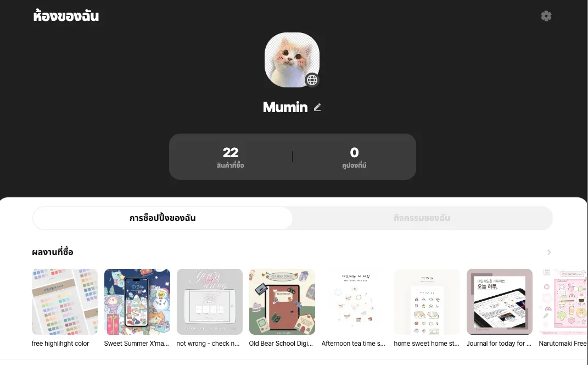Switch to กิจกรรมของฉัน tab

pos(422,218)
